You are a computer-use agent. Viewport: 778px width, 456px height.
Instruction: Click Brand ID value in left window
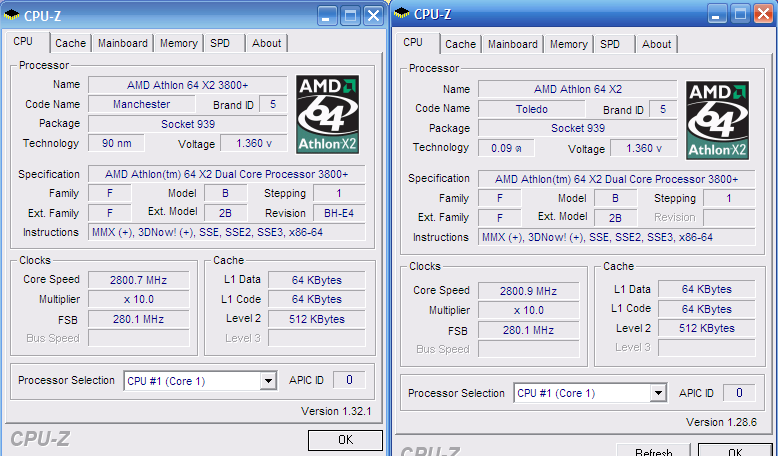coord(273,104)
